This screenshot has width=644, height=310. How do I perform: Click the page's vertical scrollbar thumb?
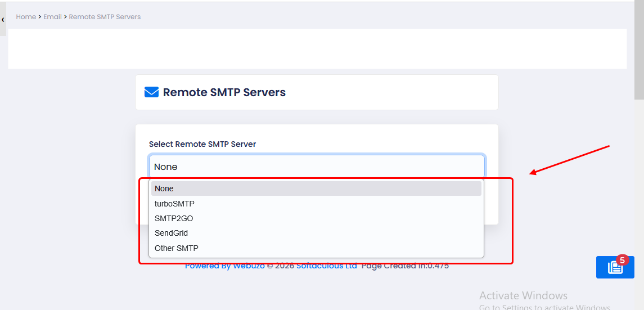tap(639, 51)
